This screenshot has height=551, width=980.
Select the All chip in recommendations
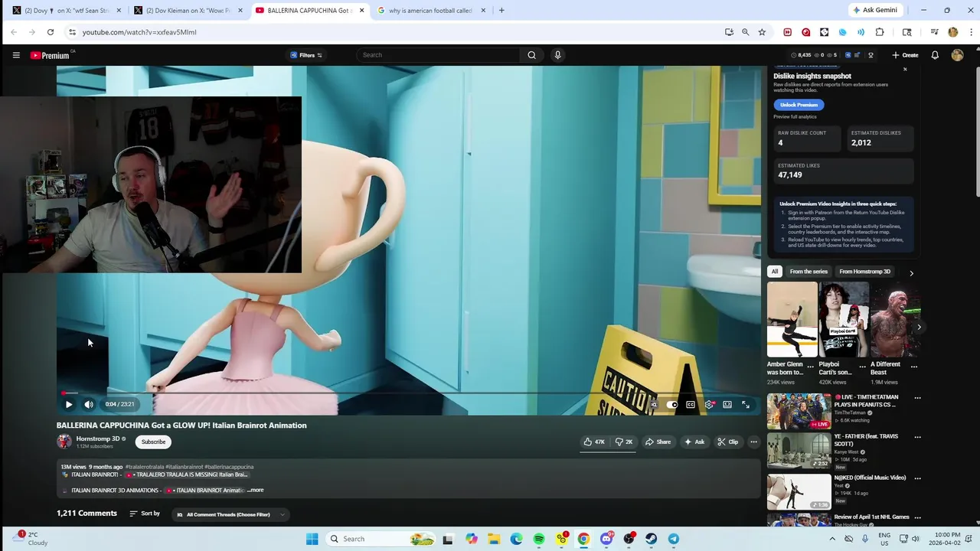tap(775, 272)
